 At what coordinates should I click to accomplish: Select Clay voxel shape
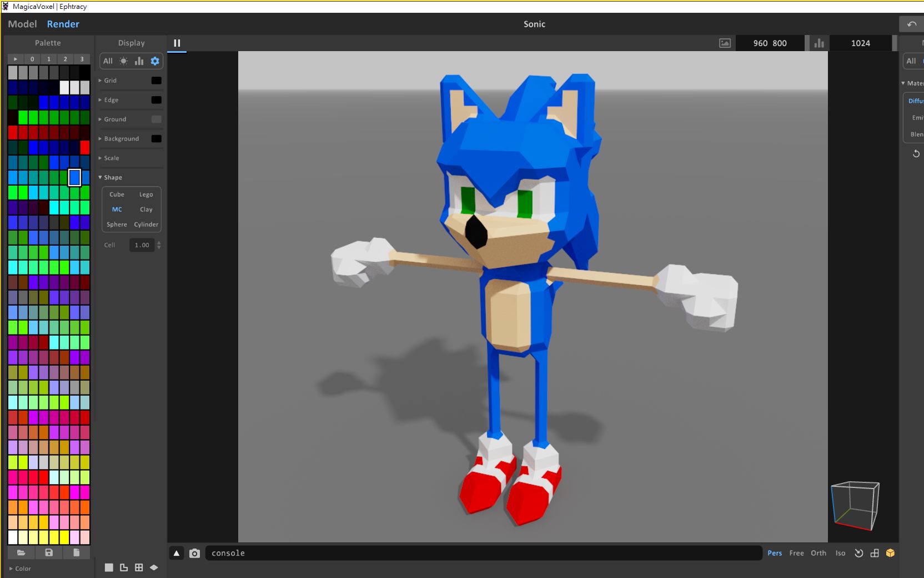click(x=146, y=210)
